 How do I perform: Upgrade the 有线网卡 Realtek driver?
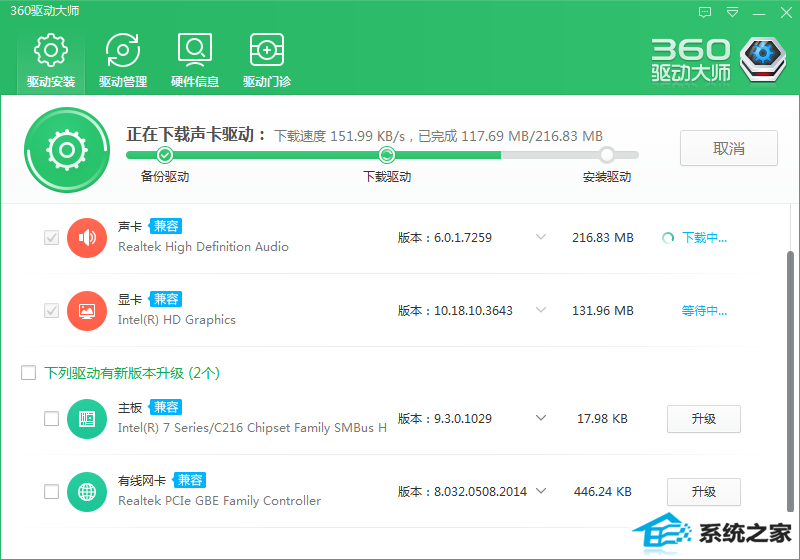pos(704,492)
